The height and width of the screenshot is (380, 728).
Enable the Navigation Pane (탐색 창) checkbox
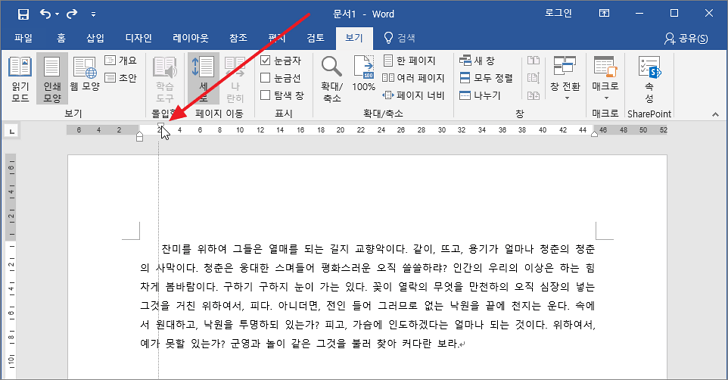point(265,95)
